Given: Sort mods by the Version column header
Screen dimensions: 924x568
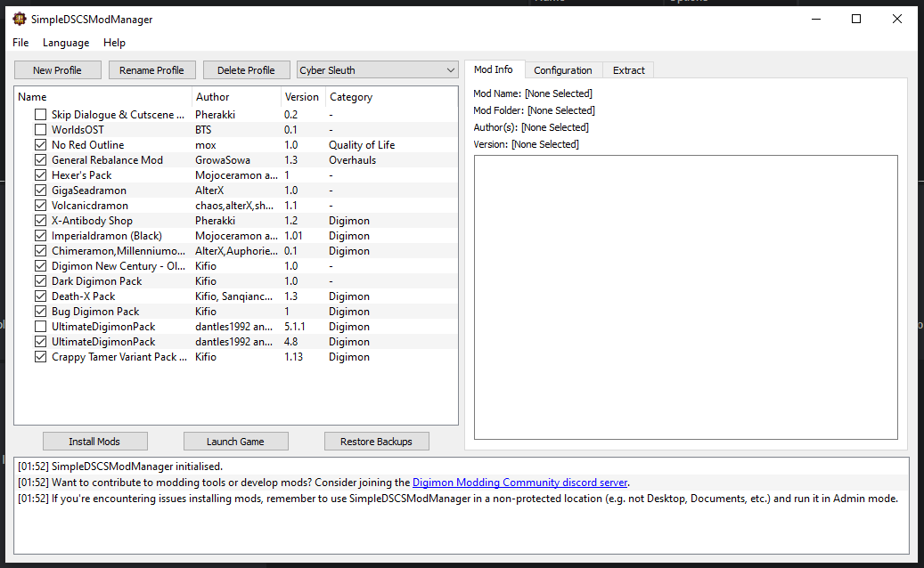Looking at the screenshot, I should click(303, 96).
